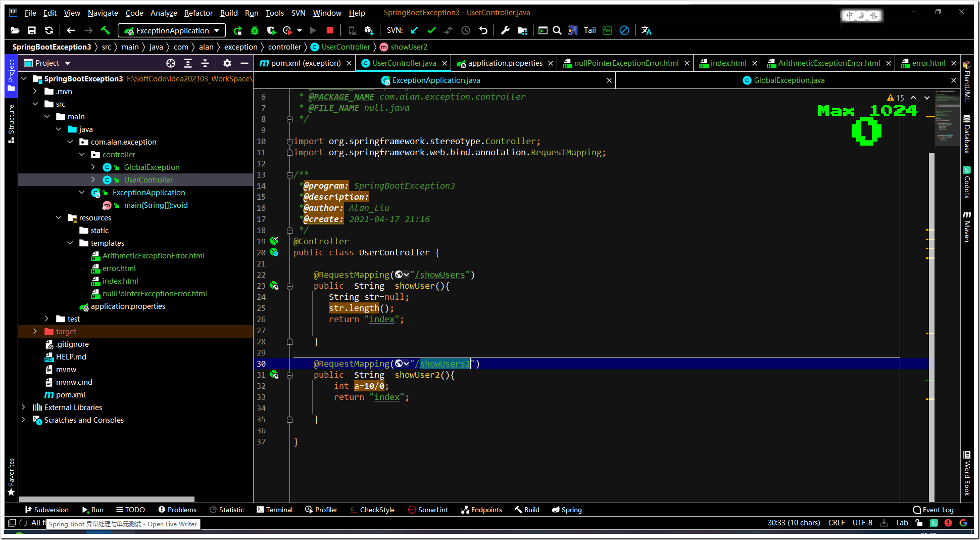The width and height of the screenshot is (980, 540).
Task: Expand the GlobalException class node
Action: (x=93, y=167)
